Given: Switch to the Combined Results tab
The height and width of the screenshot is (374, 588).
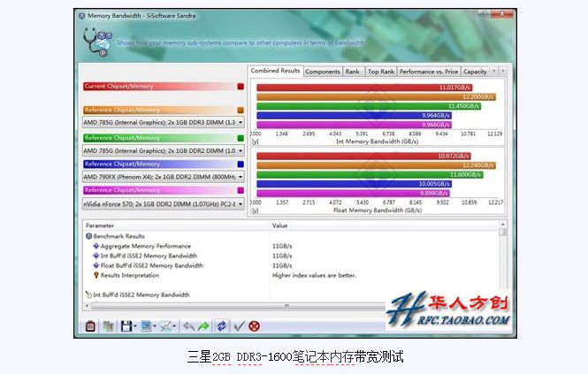Looking at the screenshot, I should tap(275, 71).
